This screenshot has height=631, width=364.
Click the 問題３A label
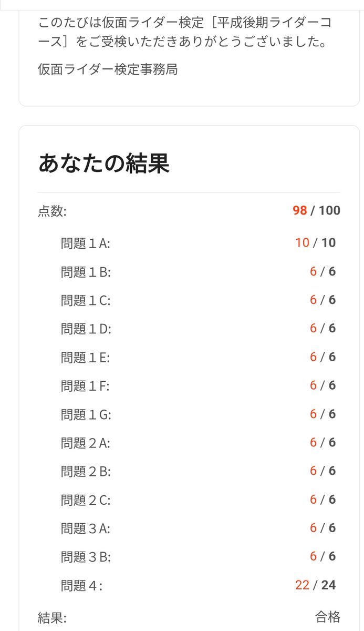coord(85,528)
